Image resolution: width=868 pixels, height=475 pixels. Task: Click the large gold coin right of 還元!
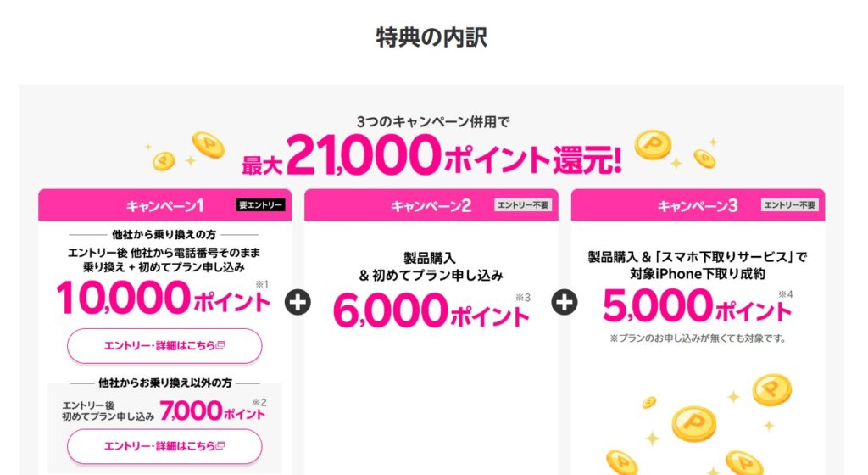(653, 146)
